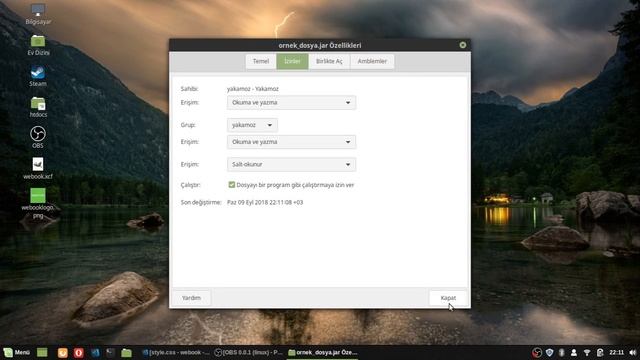Switch to the Temel tab
The height and width of the screenshot is (360, 640).
coord(260,61)
